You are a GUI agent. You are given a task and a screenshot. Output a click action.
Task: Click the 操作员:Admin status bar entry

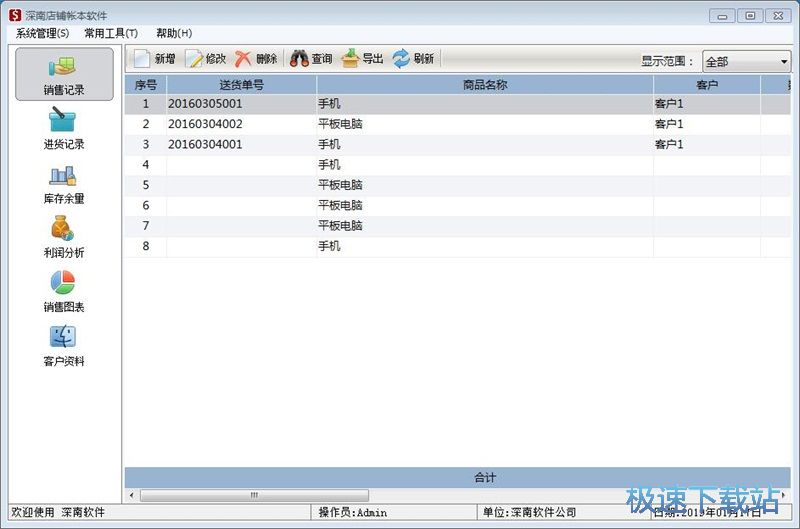(x=393, y=513)
